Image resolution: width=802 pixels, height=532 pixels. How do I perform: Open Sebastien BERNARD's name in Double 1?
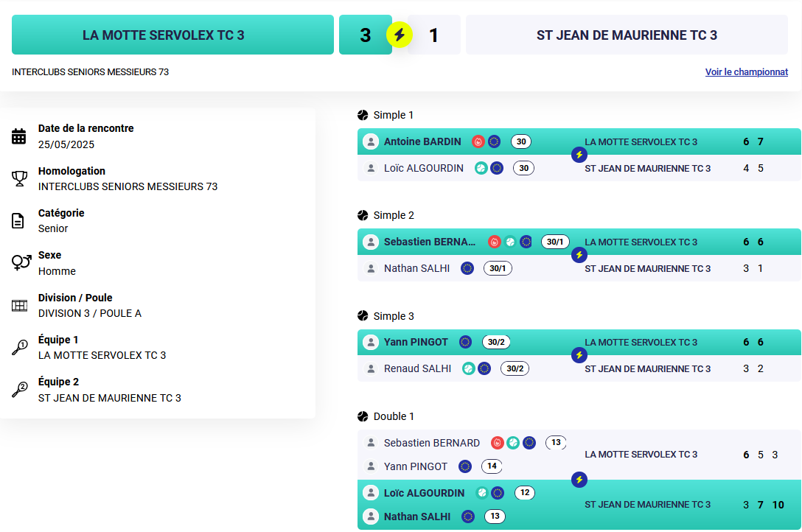click(x=432, y=443)
